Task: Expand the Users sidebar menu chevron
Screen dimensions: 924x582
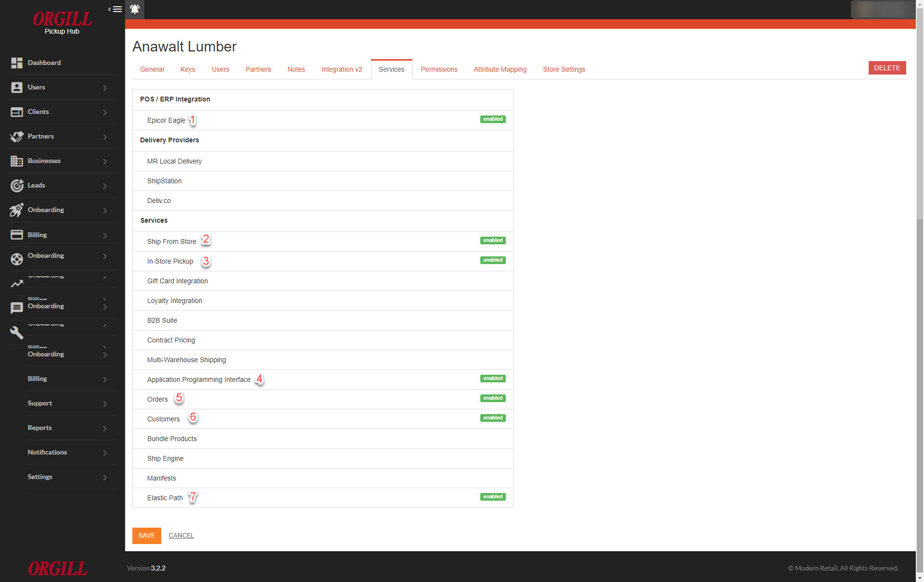Action: click(x=105, y=88)
